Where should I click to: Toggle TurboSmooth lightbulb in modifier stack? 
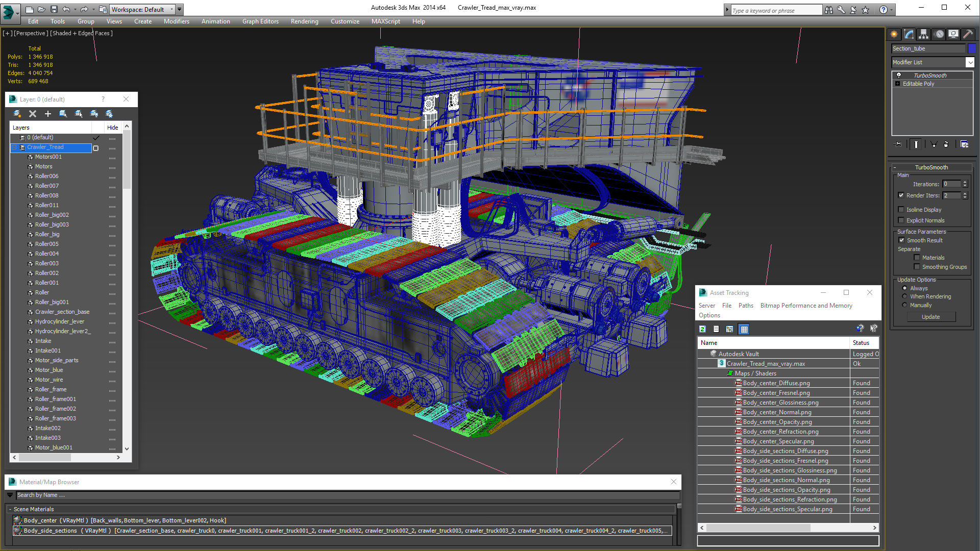[899, 75]
